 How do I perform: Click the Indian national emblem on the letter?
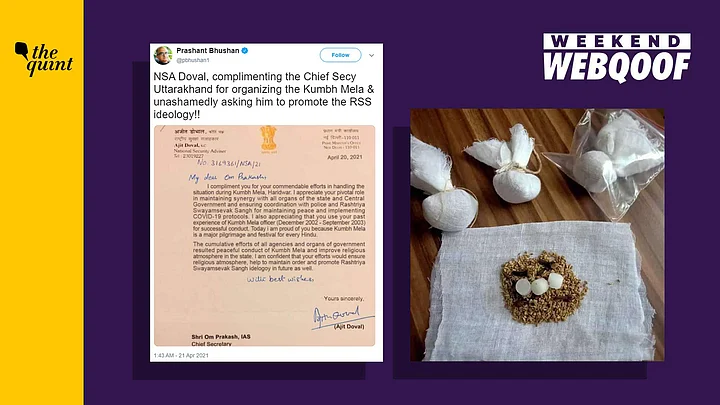coord(269,139)
